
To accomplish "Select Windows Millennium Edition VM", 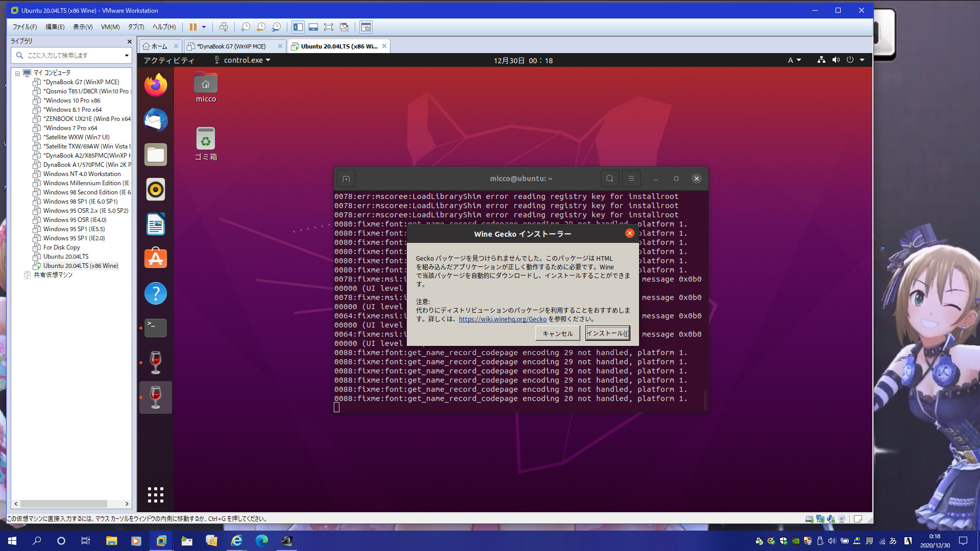I will click(82, 183).
